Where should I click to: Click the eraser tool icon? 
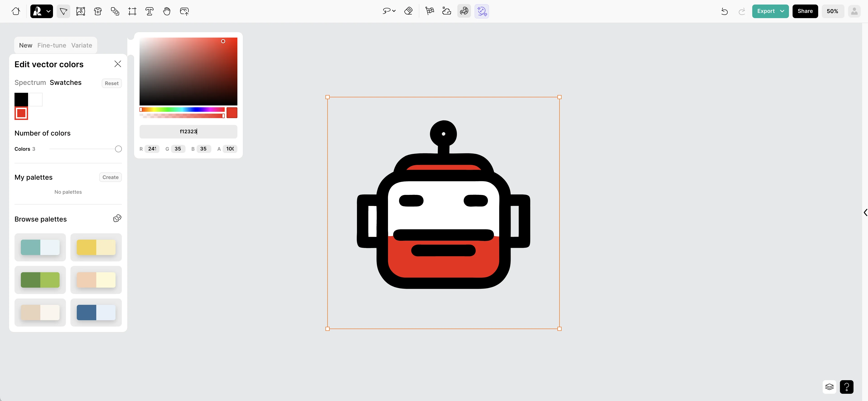pyautogui.click(x=408, y=11)
